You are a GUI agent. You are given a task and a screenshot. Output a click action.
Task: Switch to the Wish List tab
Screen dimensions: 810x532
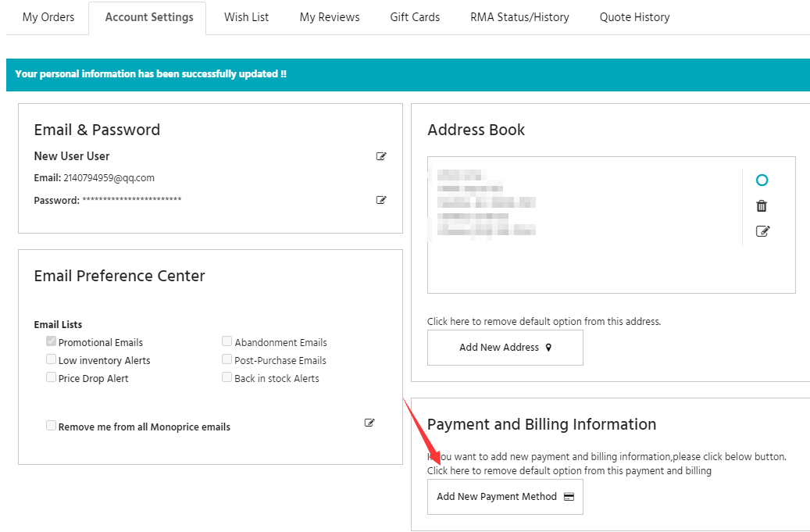(x=246, y=17)
